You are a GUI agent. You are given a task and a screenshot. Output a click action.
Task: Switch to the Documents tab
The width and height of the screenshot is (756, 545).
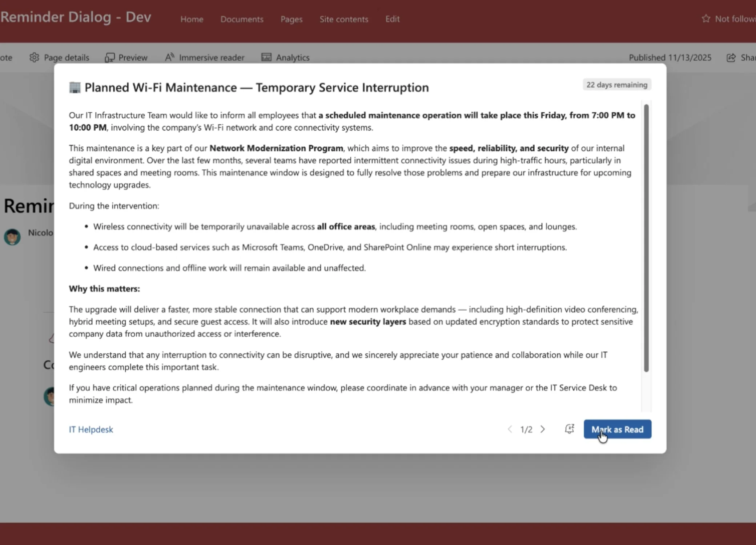pyautogui.click(x=242, y=19)
